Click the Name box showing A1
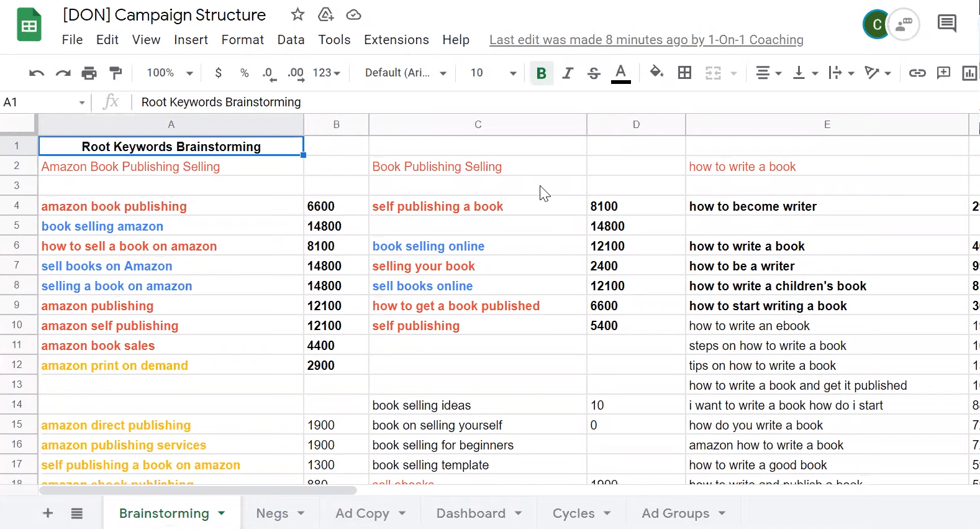 pos(44,102)
